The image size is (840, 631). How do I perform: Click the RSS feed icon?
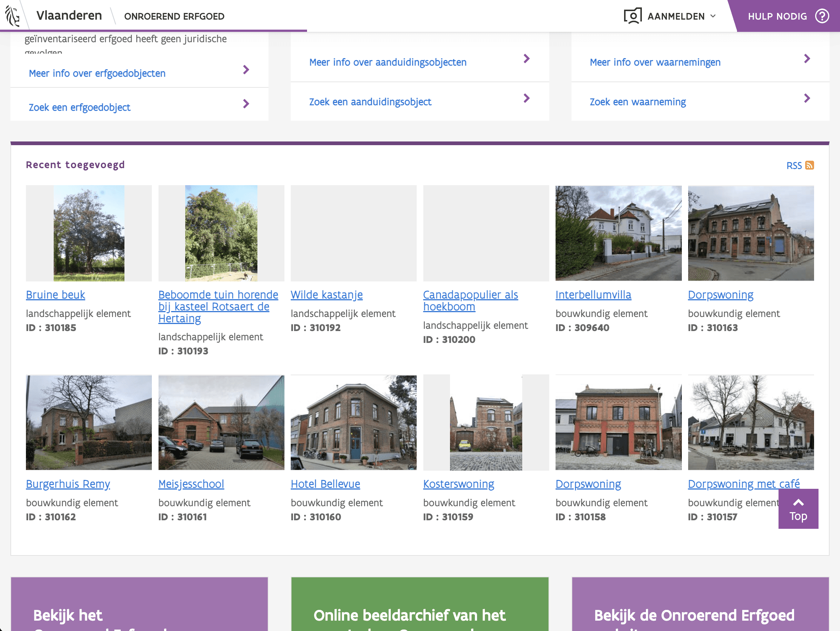[809, 166]
